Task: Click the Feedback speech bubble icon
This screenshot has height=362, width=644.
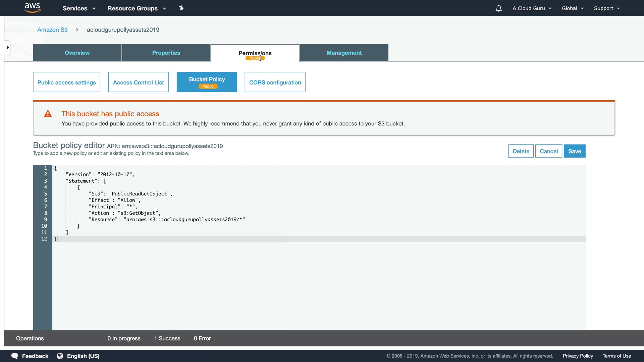Action: (15, 356)
